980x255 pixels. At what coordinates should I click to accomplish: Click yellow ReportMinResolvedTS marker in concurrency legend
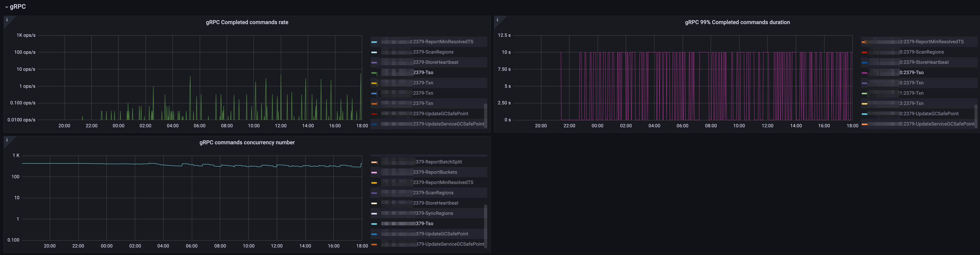click(x=374, y=183)
